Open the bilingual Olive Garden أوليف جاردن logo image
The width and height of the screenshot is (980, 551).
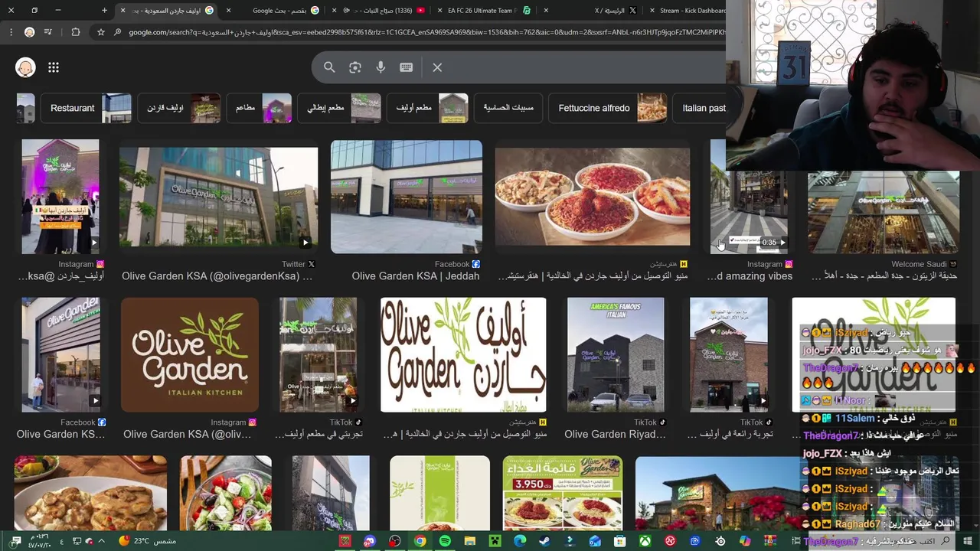click(463, 354)
